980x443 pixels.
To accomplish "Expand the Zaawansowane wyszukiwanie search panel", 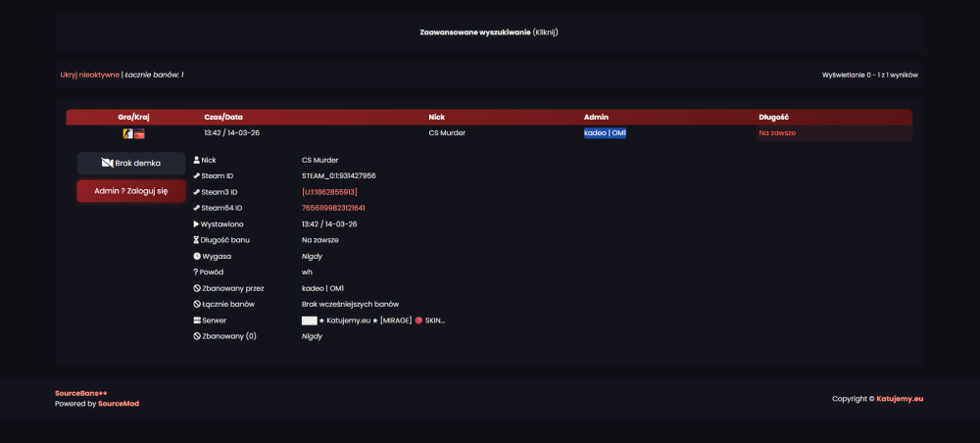I will 489,32.
